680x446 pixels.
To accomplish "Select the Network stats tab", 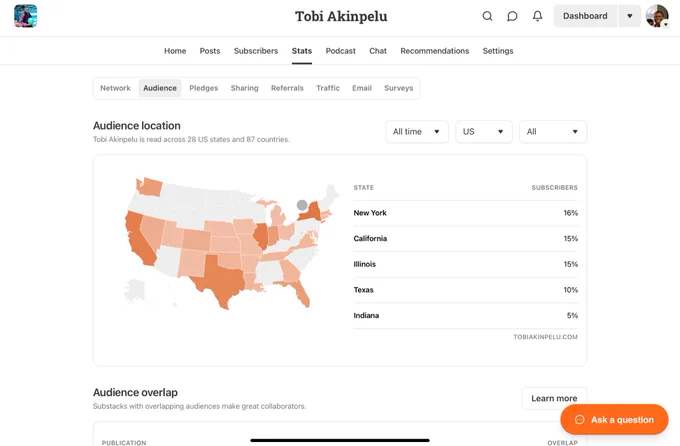I will (115, 88).
